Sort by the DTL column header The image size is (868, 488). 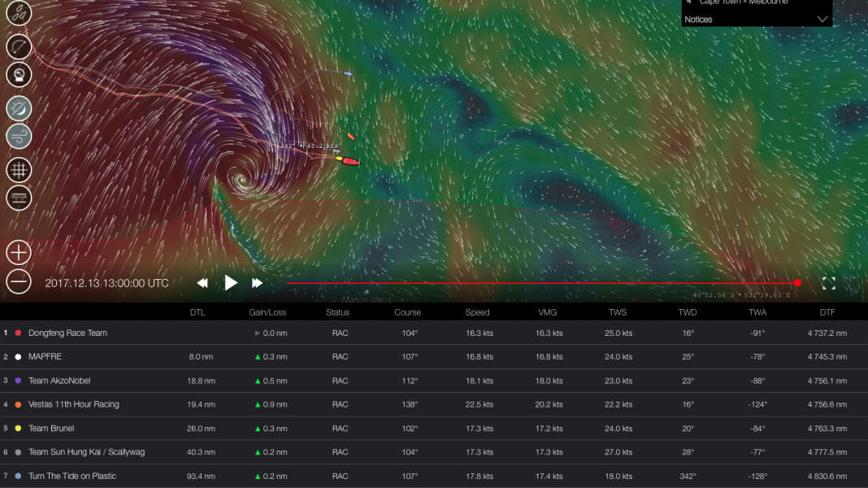[197, 312]
